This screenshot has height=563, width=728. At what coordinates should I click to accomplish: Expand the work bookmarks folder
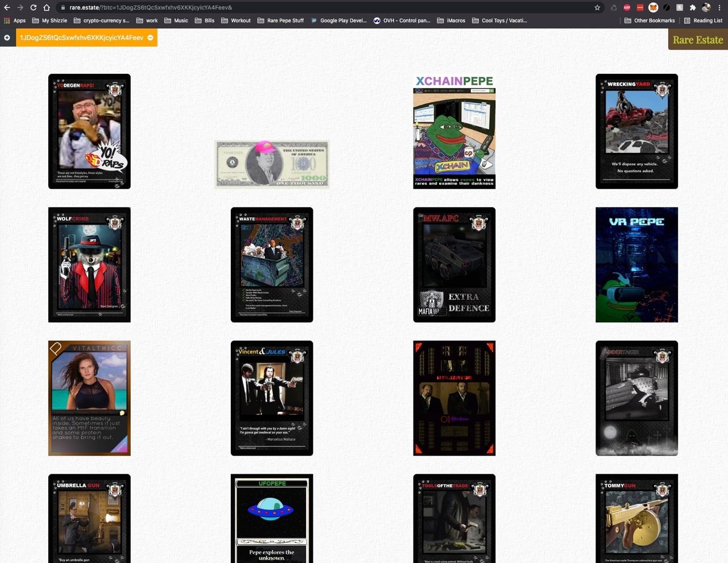147,20
